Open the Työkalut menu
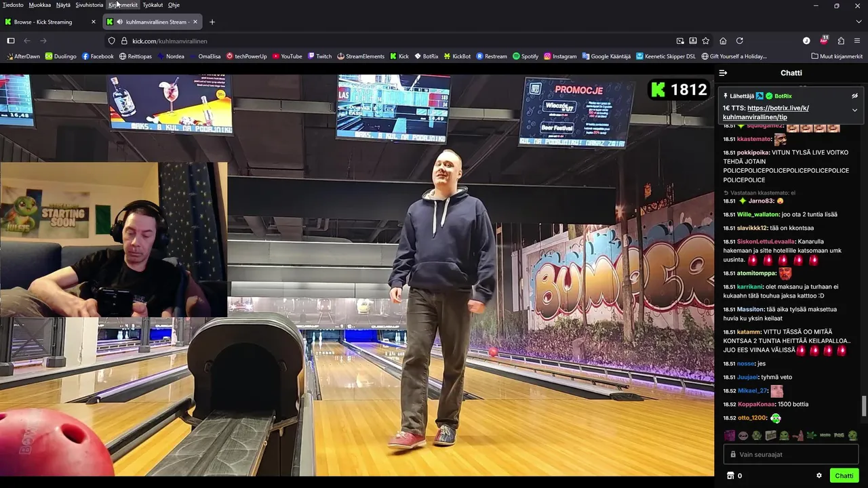The width and height of the screenshot is (868, 488). 153,5
